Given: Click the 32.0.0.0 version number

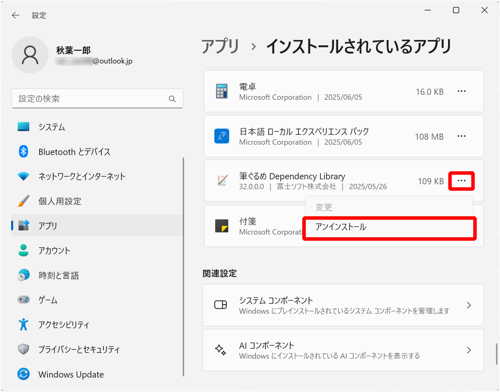Looking at the screenshot, I should [x=251, y=187].
